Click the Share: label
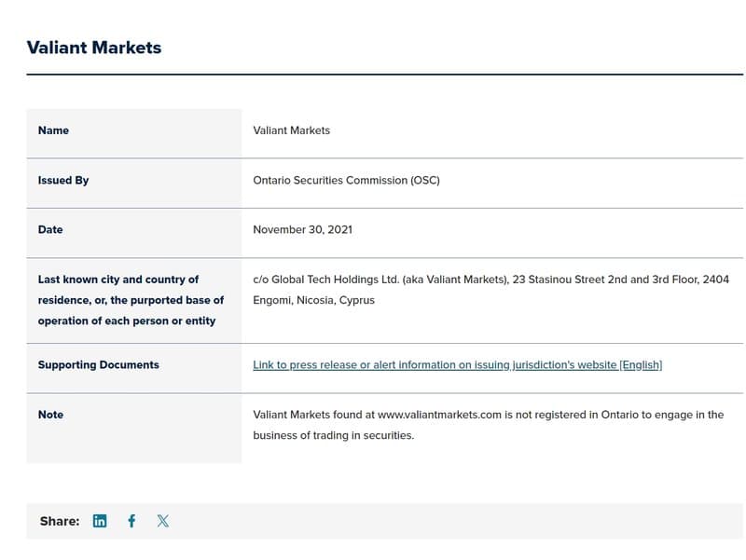The height and width of the screenshot is (560, 746). [x=60, y=521]
